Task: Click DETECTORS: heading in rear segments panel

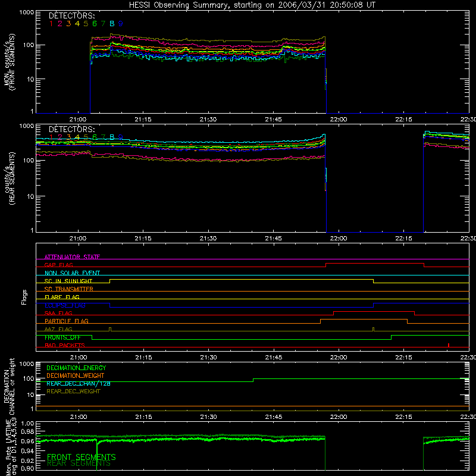Action: (72, 129)
